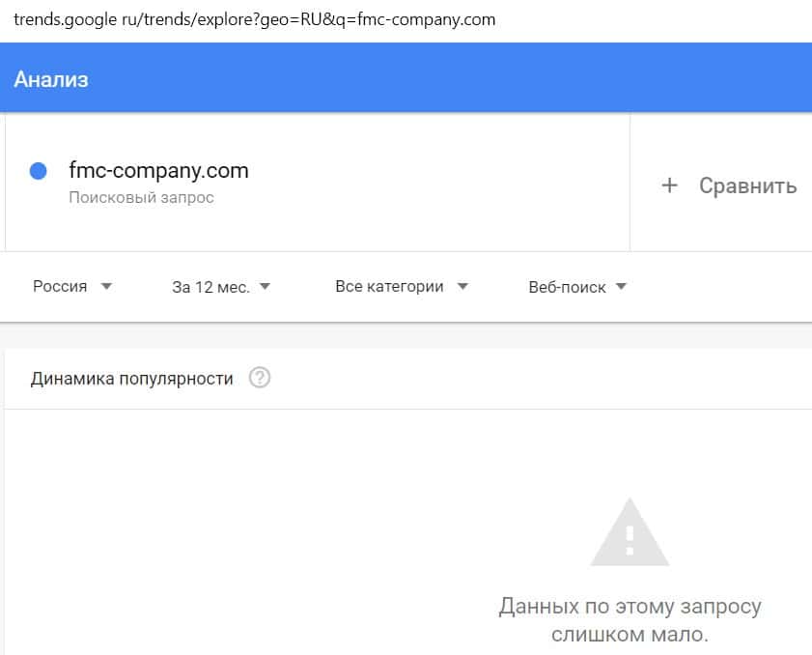The height and width of the screenshot is (655, 812).
Task: Click the Анализ header title
Action: click(51, 79)
